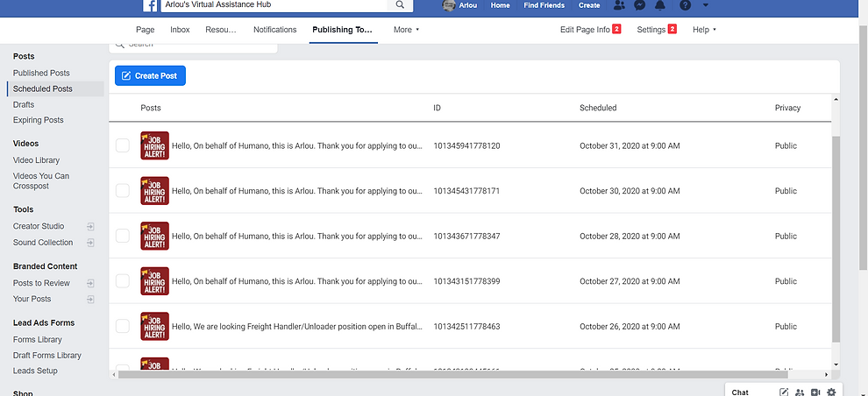Click create group icon in Chat bar
The image size is (868, 396).
800,392
